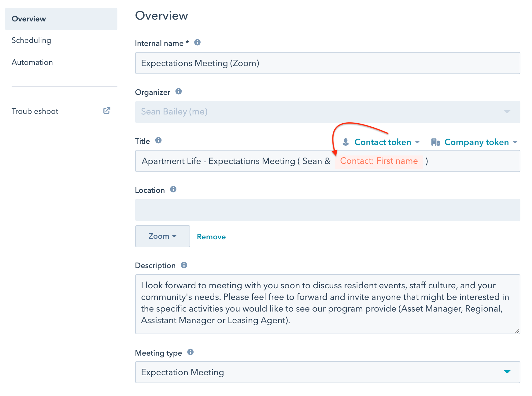
Task: Open the Troubleshoot link
Action: click(35, 111)
